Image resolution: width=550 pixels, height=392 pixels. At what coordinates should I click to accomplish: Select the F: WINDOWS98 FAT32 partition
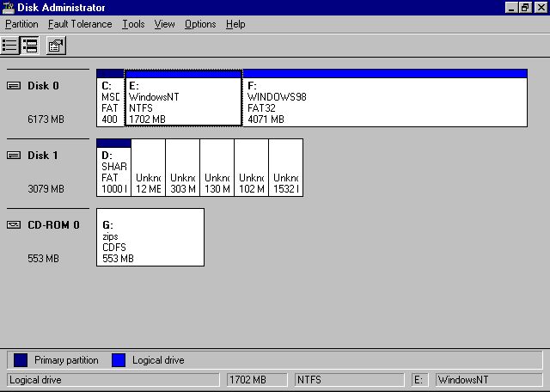pos(384,102)
